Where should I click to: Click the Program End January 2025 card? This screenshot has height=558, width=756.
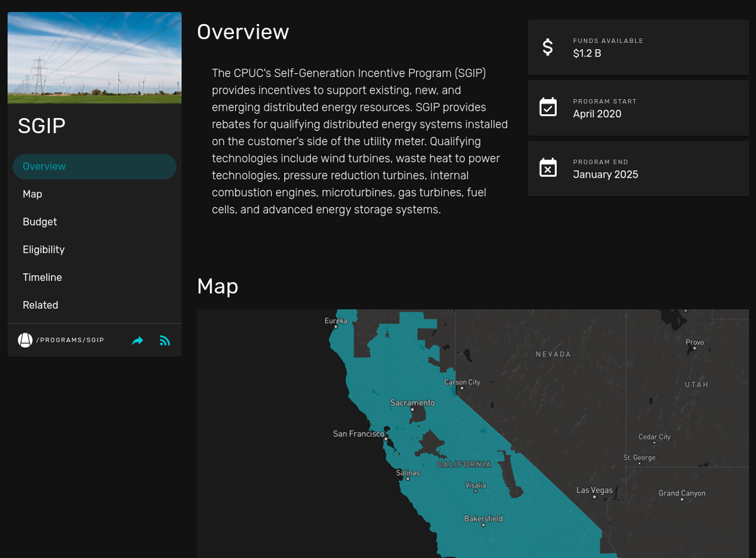point(638,168)
